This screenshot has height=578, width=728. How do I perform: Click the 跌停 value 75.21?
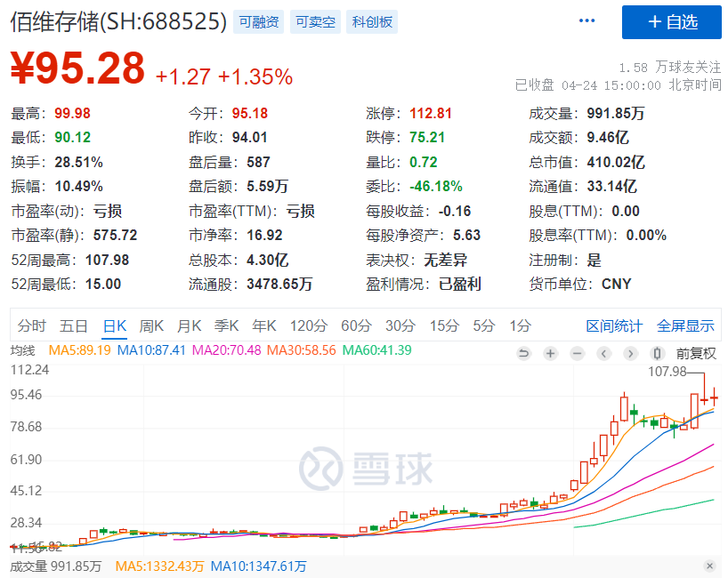pos(427,137)
